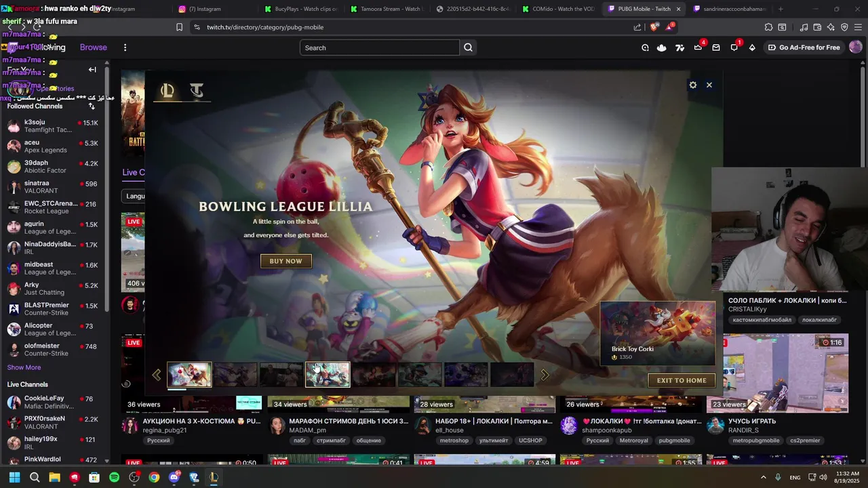Click cs2premier tag under RANDIR_S

pos(805,441)
